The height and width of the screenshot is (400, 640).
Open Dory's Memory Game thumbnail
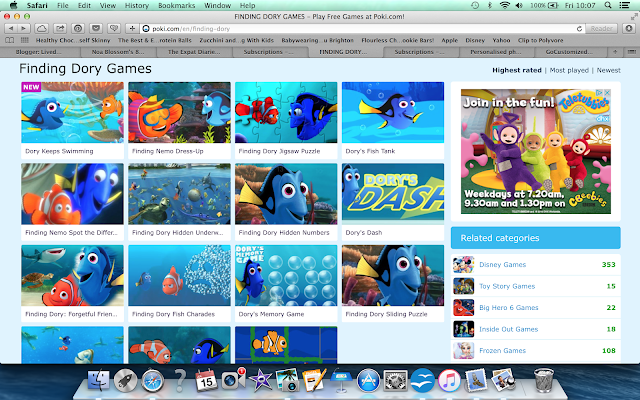286,276
